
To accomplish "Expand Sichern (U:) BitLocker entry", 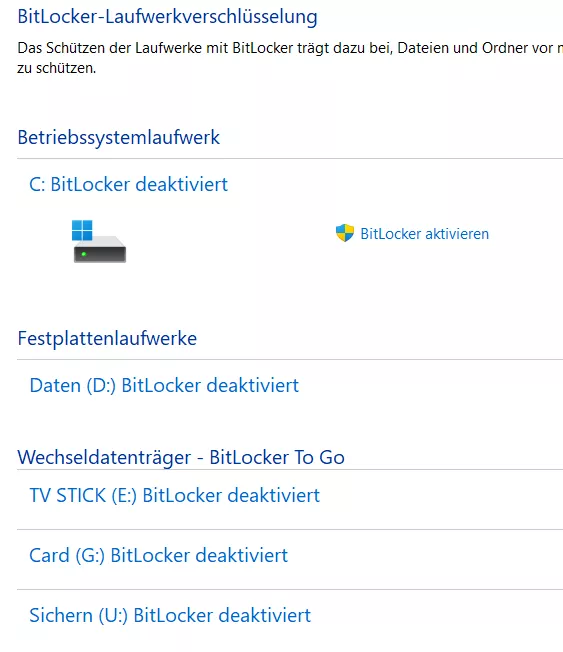I will point(170,615).
